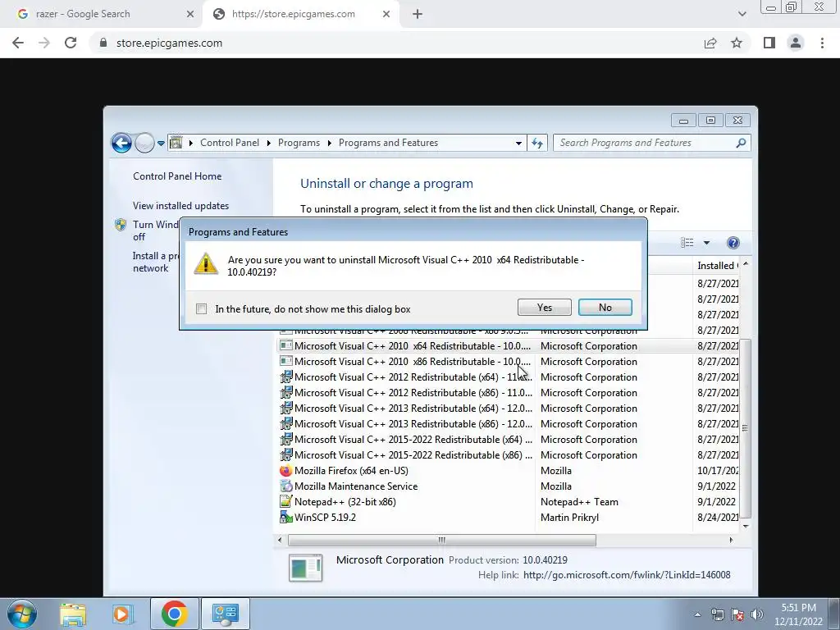Check 'In the future, do not show me this dialog box'
Image resolution: width=840 pixels, height=630 pixels.
click(202, 309)
